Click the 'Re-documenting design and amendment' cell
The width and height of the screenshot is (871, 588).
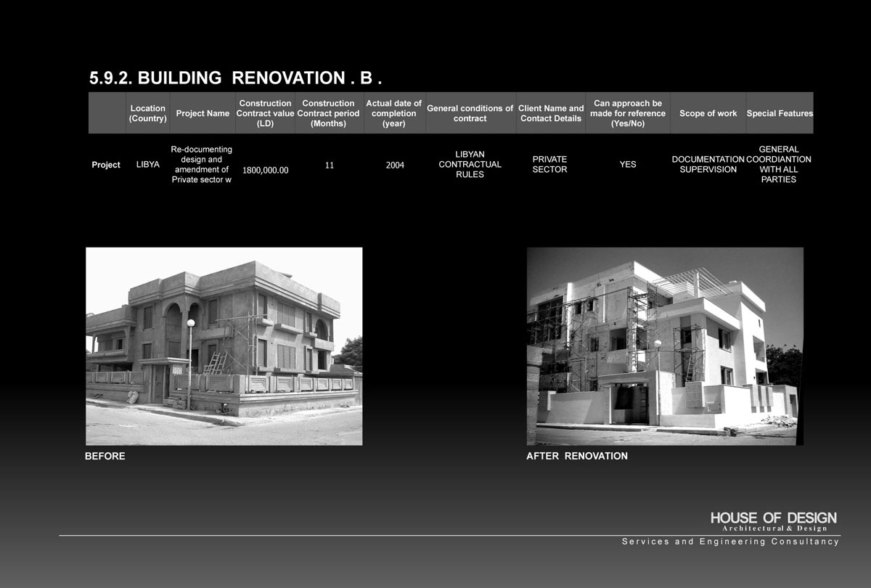pos(202,164)
